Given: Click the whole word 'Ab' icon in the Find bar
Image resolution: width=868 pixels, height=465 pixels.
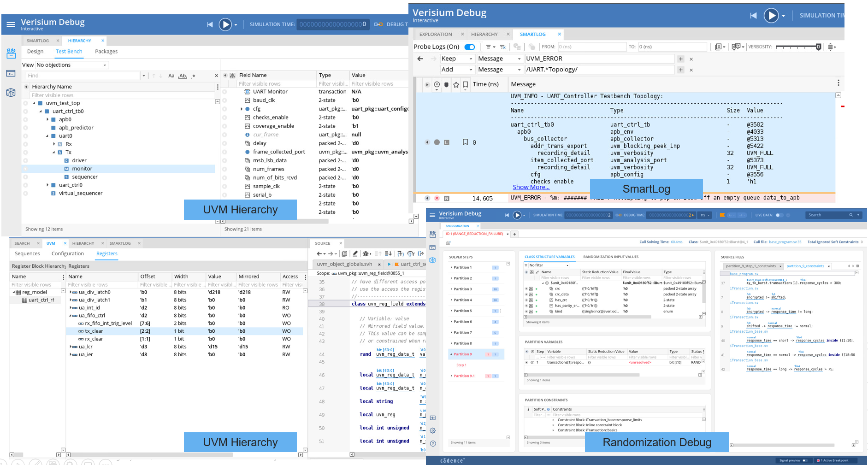Looking at the screenshot, I should (x=183, y=76).
